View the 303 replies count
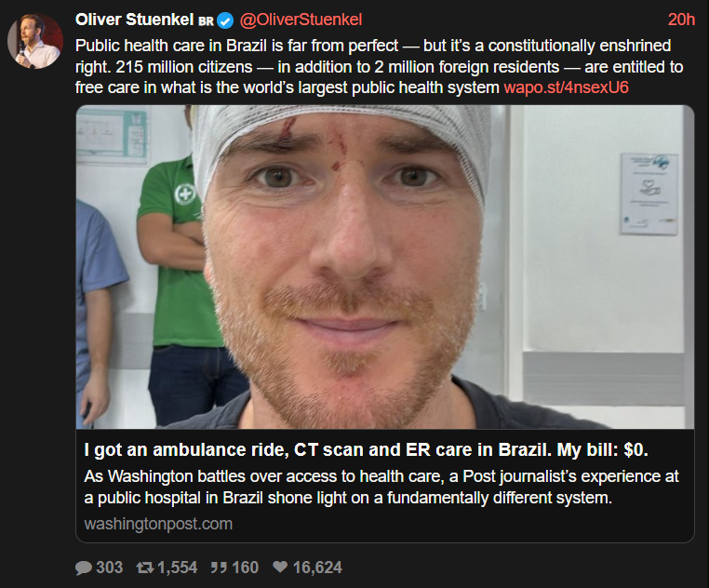 110,568
